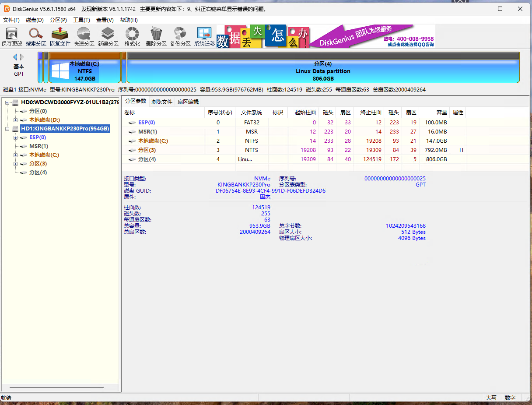The height and width of the screenshot is (405, 532).
Task: Expand the 本地磁盘(D:) tree node
Action: pyautogui.click(x=16, y=120)
